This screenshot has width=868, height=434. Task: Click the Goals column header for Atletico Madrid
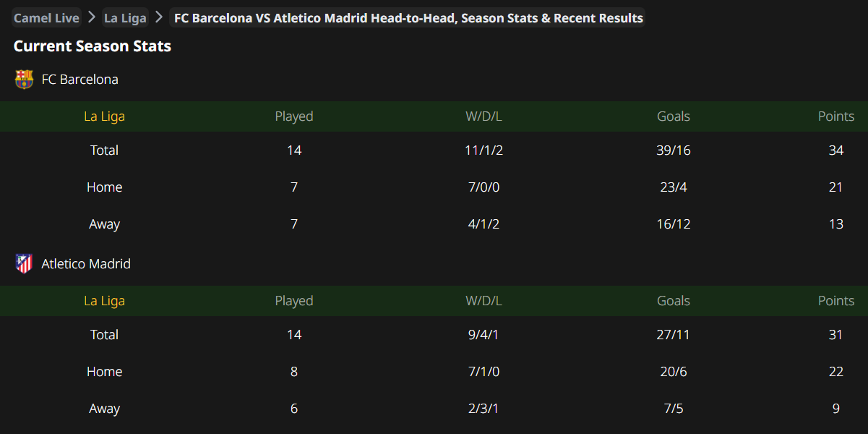click(673, 301)
